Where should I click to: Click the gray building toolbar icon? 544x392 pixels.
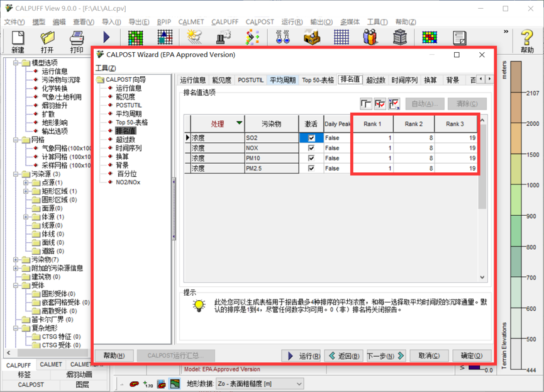click(400, 38)
